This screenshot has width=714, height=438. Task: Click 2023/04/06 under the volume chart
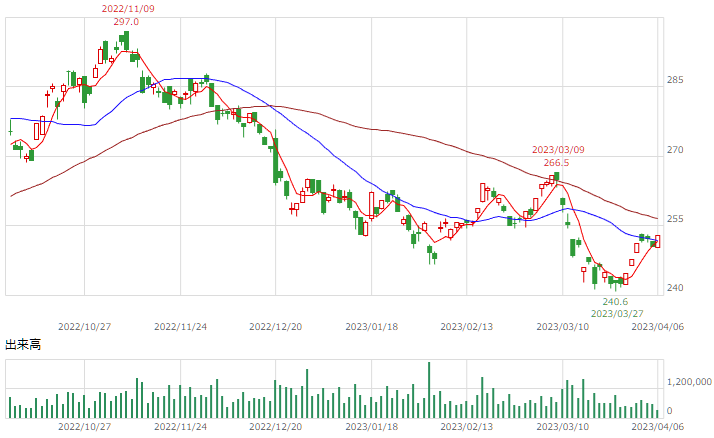click(658, 427)
